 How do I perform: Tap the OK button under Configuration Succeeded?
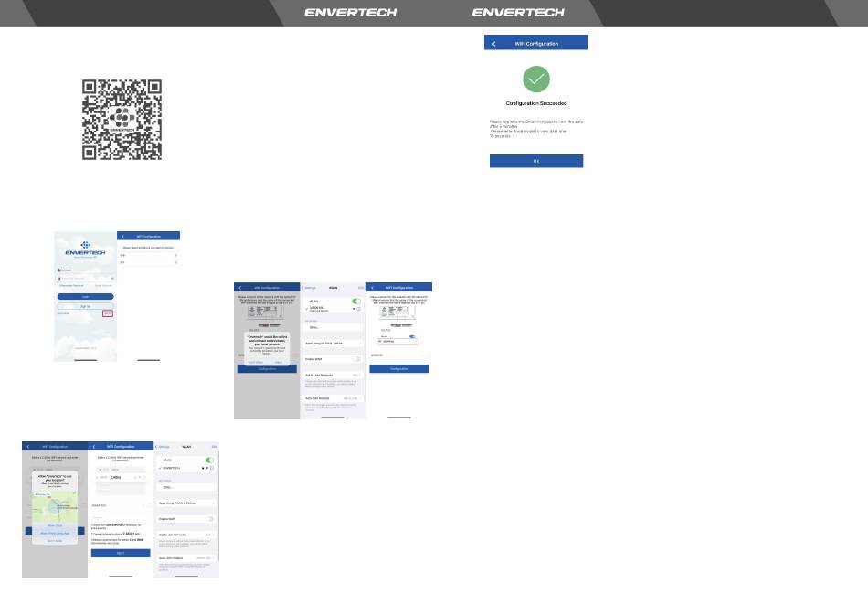pos(535,161)
